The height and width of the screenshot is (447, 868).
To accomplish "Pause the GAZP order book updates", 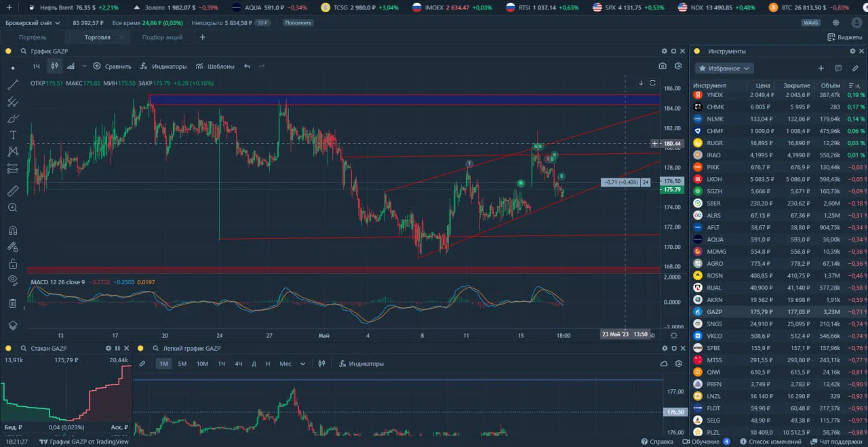I will pos(117,348).
